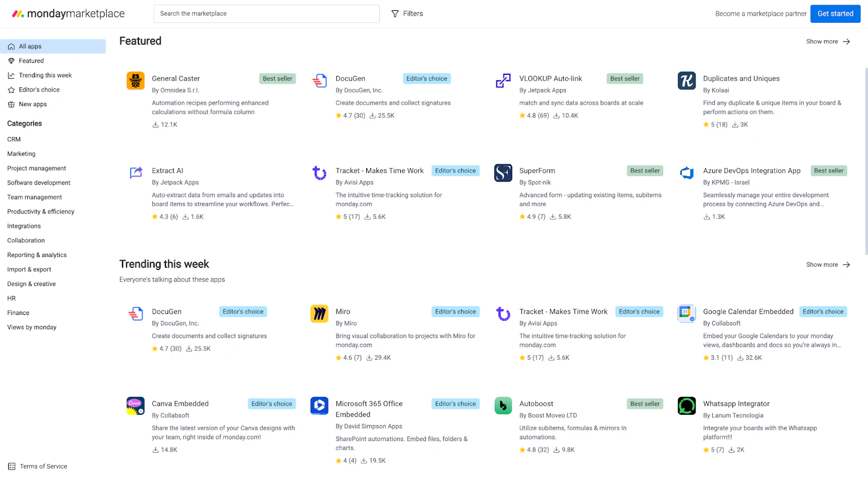868x489 pixels.
Task: Open the Whatsapp Integrator icon
Action: [x=687, y=406]
